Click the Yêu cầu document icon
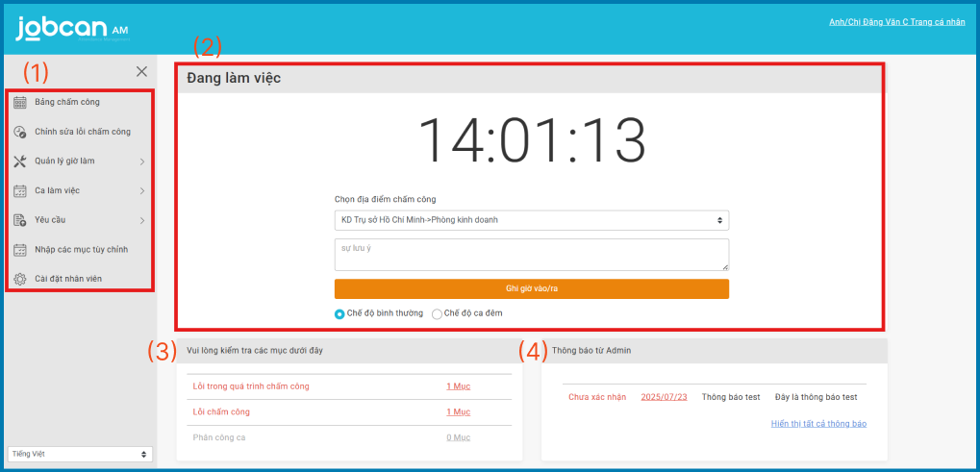 pos(20,220)
